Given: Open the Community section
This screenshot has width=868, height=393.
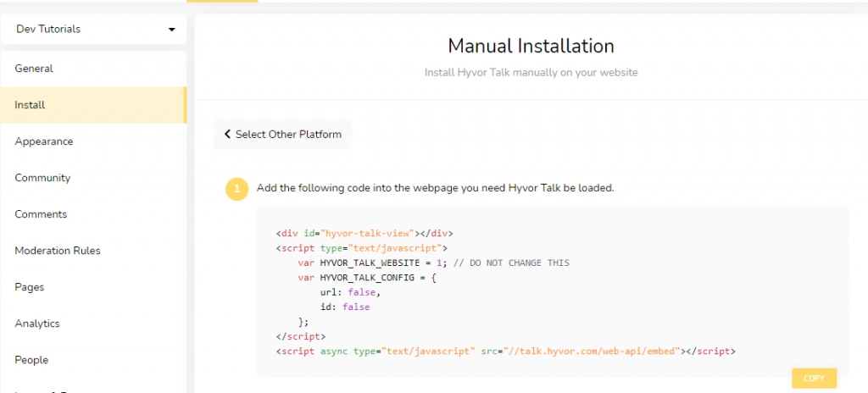Looking at the screenshot, I should pos(93,178).
